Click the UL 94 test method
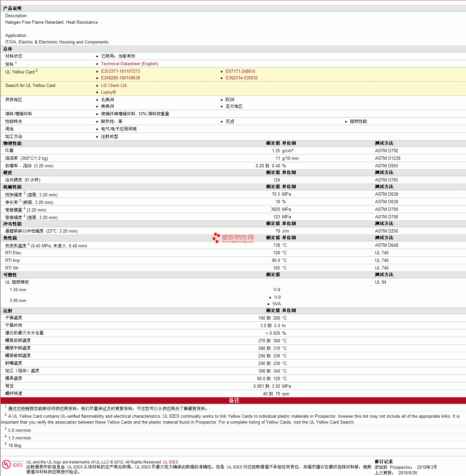The width and height of the screenshot is (466, 476). coord(381,282)
